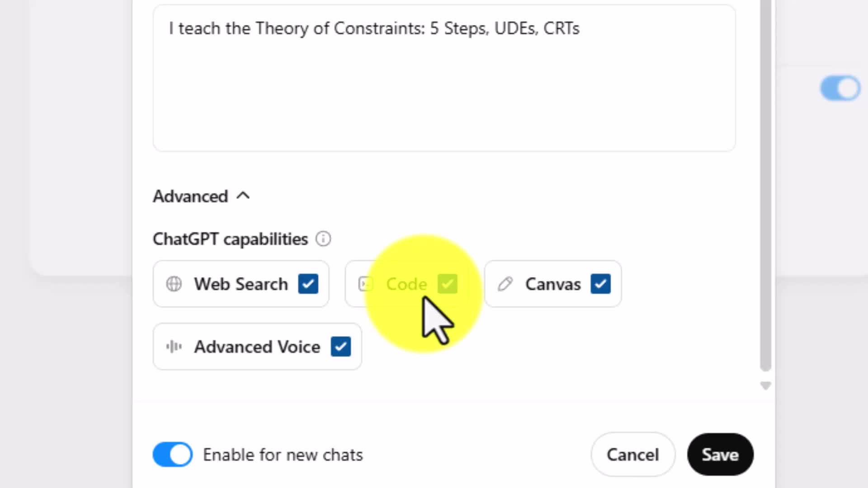868x488 pixels.
Task: Turn off Enable for new chats toggle
Action: pos(172,455)
